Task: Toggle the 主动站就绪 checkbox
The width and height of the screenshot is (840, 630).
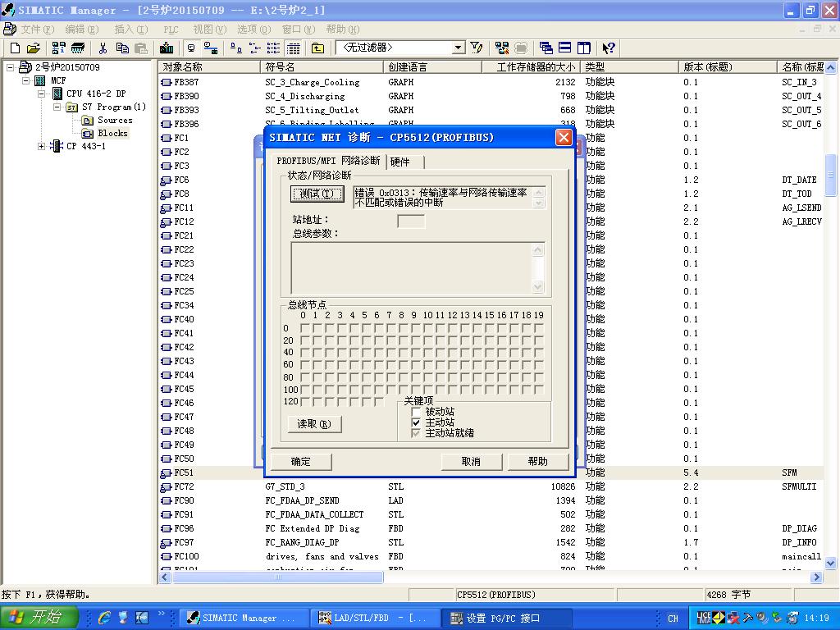Action: (416, 433)
